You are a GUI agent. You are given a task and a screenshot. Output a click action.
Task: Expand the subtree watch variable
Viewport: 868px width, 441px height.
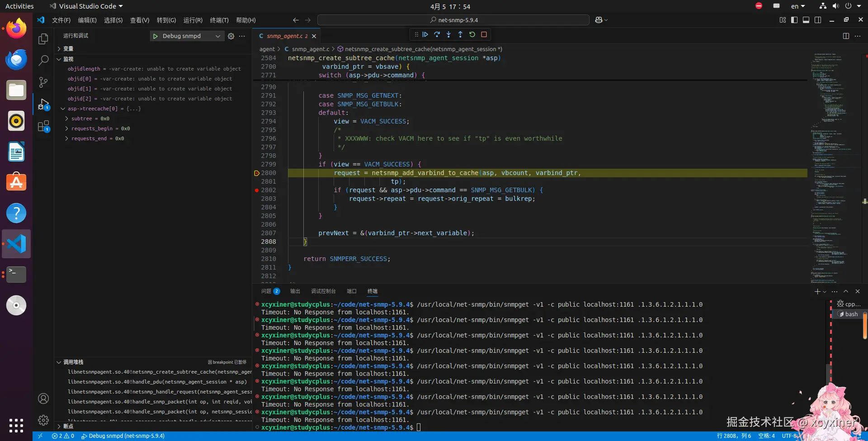66,119
